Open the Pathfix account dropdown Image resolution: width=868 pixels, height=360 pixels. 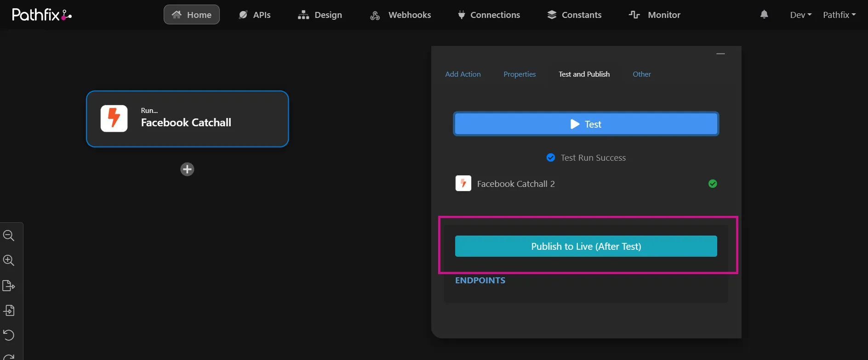[x=839, y=15]
